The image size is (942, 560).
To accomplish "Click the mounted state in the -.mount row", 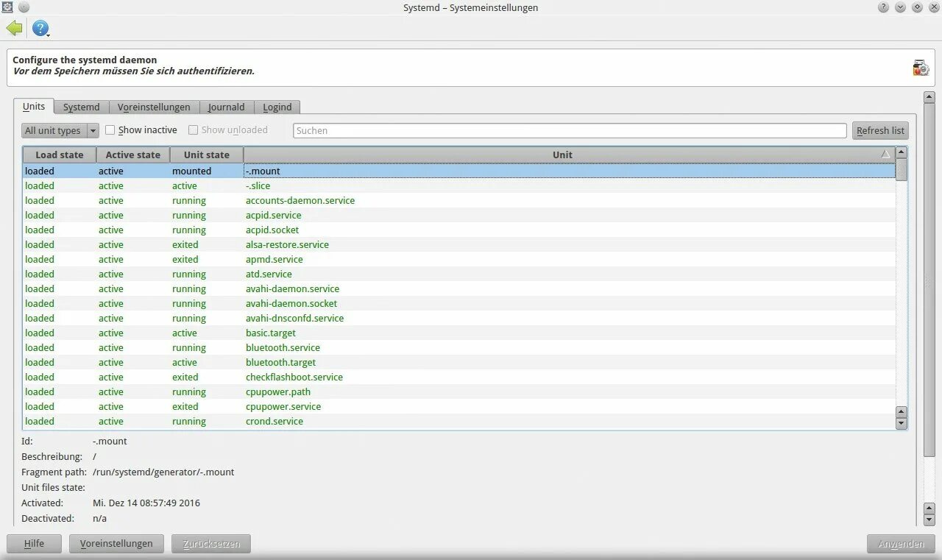I will click(191, 171).
